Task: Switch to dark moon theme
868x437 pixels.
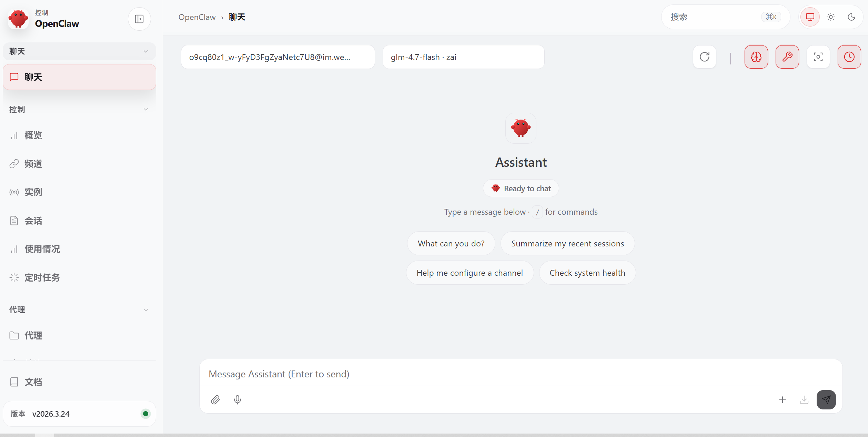Action: coord(851,17)
